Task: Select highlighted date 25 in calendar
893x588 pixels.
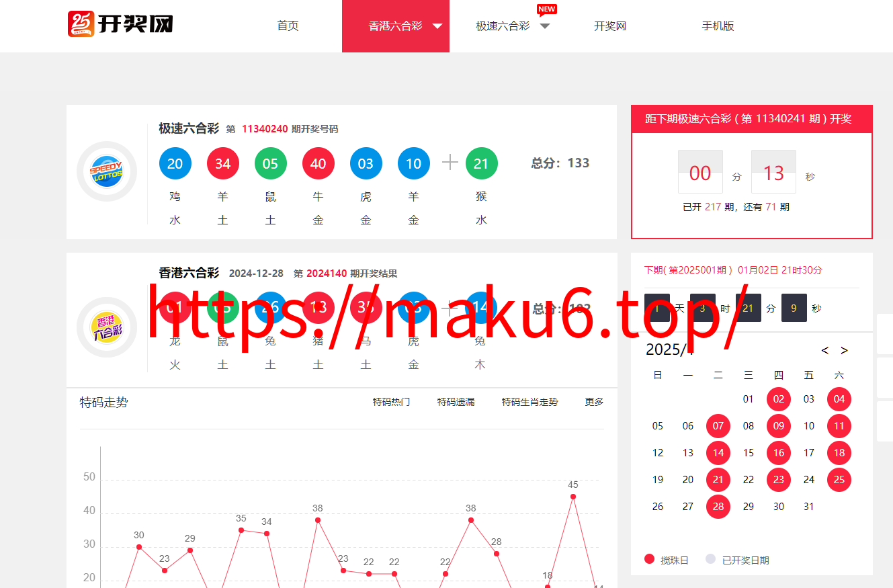Action: pos(839,480)
